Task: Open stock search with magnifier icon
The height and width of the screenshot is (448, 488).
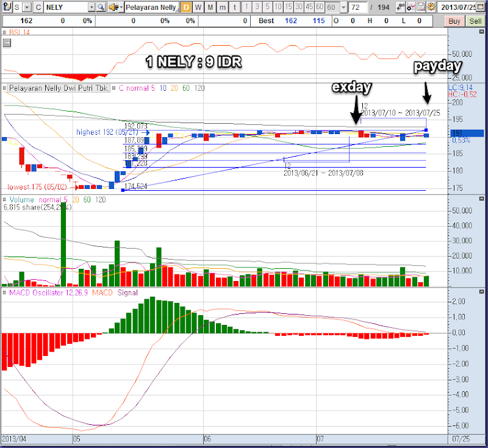Action: coord(101,7)
